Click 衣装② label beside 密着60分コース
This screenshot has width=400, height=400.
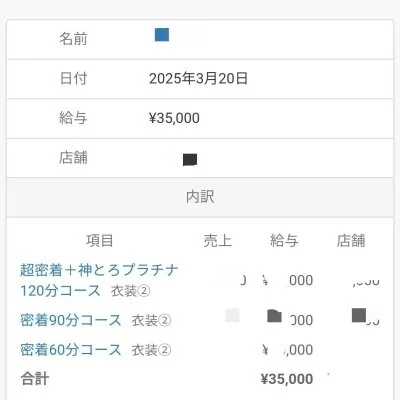(x=151, y=350)
